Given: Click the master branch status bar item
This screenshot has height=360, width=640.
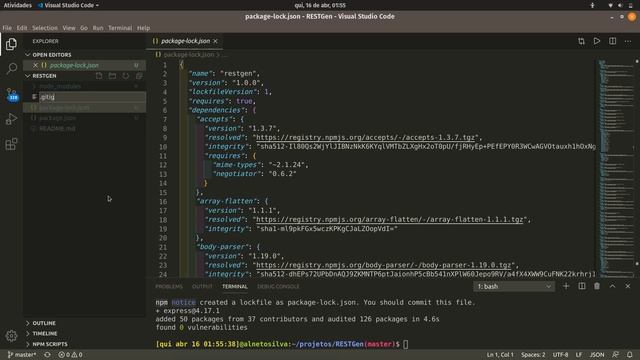Looking at the screenshot, I should 22,355.
